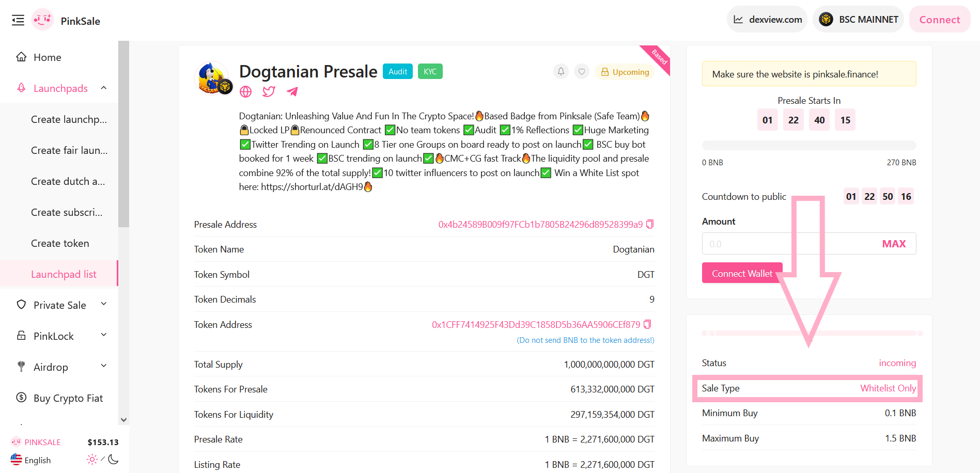This screenshot has width=980, height=473.
Task: Open the presale address link
Action: pos(540,224)
